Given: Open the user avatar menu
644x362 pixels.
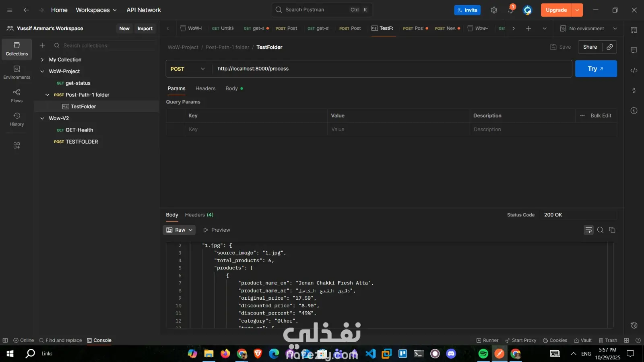Looking at the screenshot, I should point(527,10).
